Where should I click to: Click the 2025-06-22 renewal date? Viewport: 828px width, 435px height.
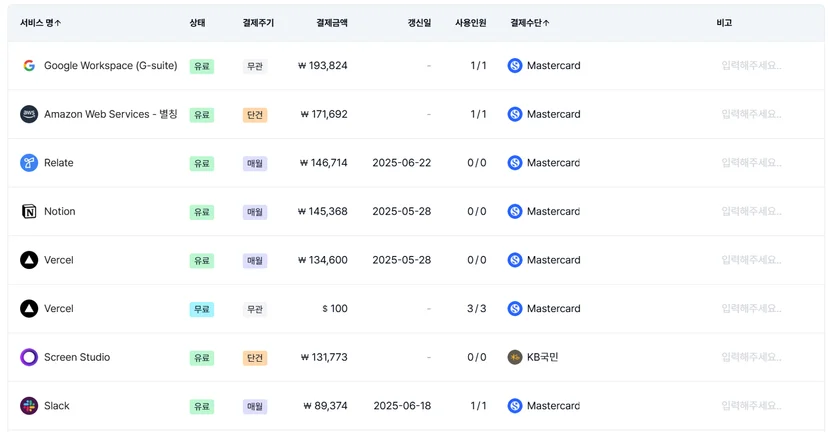[402, 163]
